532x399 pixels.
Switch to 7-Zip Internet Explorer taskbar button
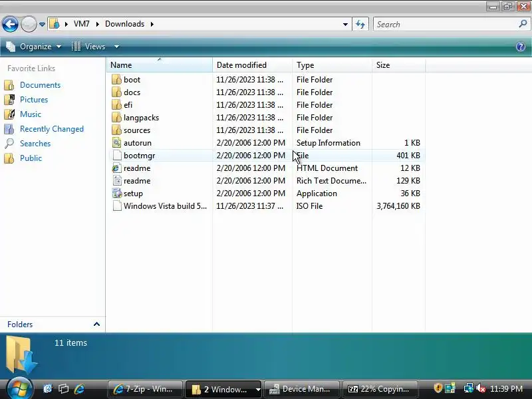coord(145,389)
